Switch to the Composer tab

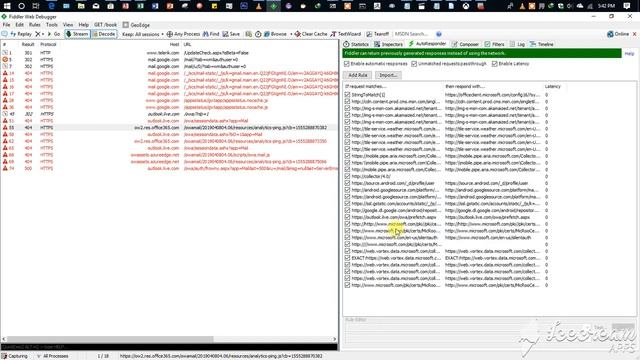coord(465,44)
